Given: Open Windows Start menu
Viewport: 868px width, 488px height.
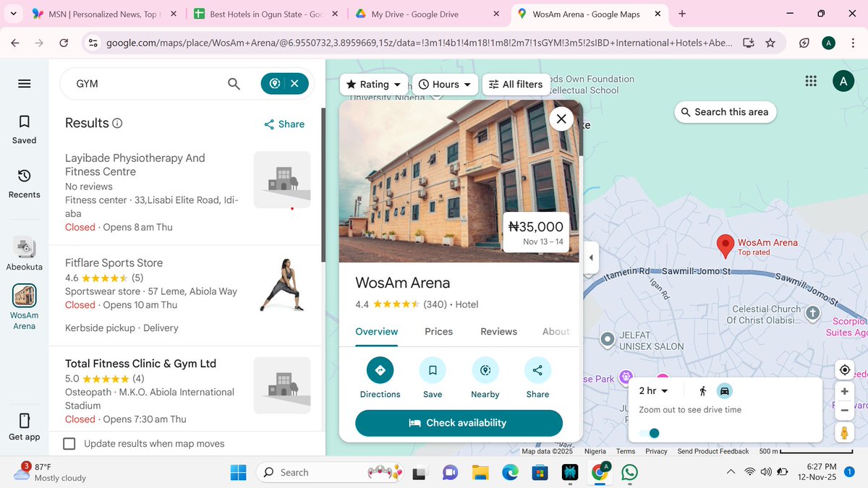Looking at the screenshot, I should pos(238,472).
